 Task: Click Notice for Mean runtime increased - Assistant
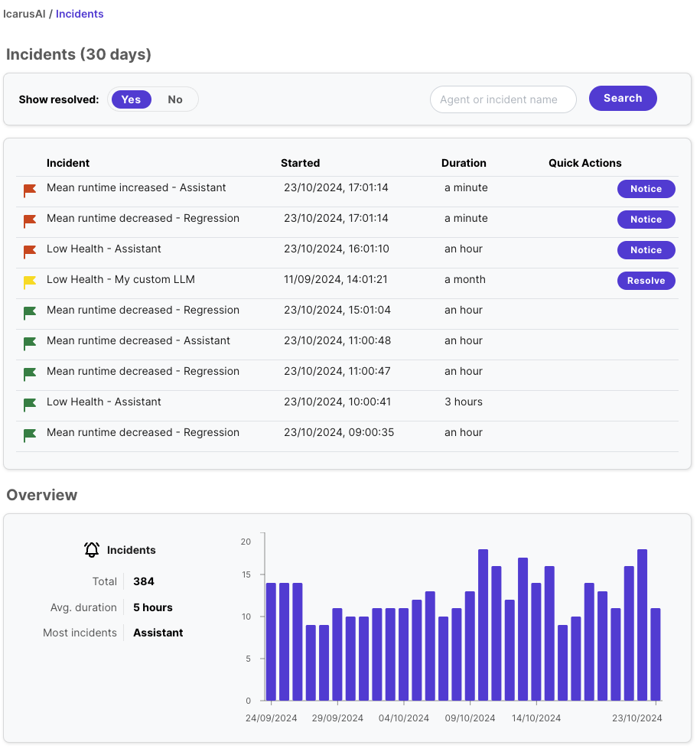point(646,189)
